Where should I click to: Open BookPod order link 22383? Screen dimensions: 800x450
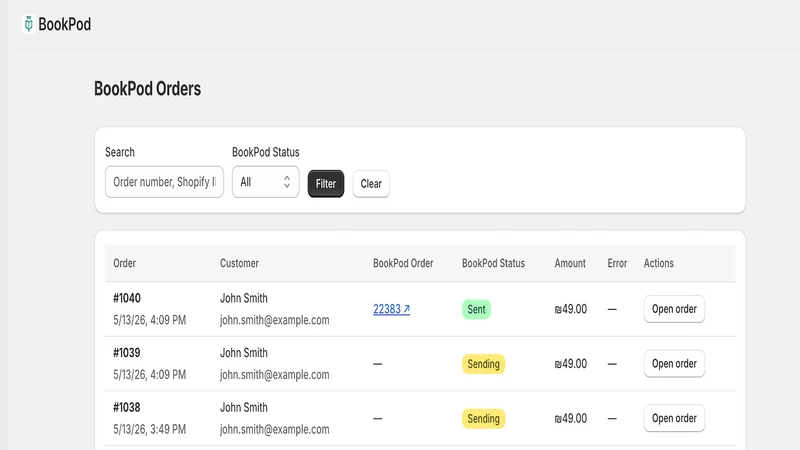click(x=391, y=309)
